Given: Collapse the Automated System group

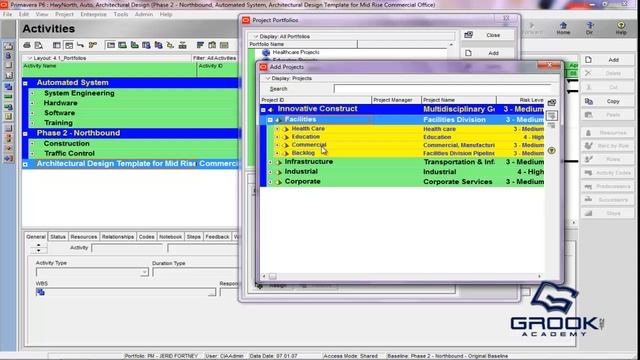Looking at the screenshot, I should pyautogui.click(x=25, y=83).
